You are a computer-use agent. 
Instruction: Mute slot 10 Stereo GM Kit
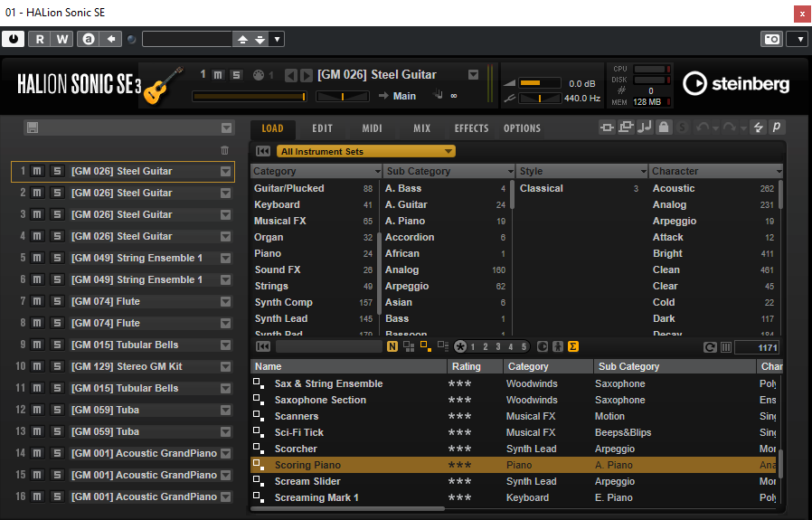[37, 366]
